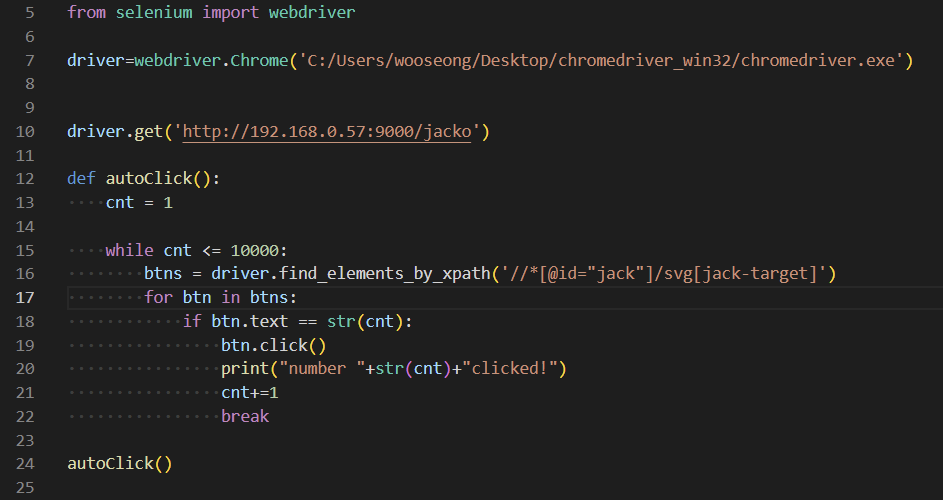The height and width of the screenshot is (500, 943).
Task: Click the word 'selenium' in import line
Action: pos(154,12)
